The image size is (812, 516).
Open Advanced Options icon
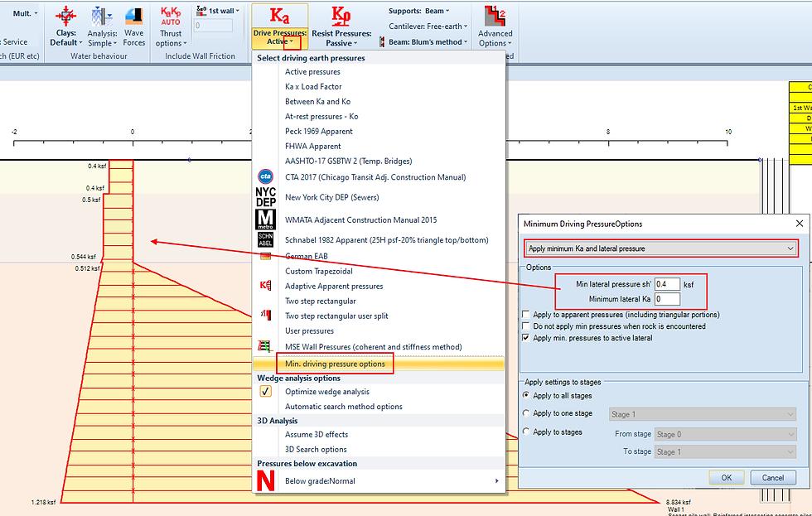[x=495, y=16]
